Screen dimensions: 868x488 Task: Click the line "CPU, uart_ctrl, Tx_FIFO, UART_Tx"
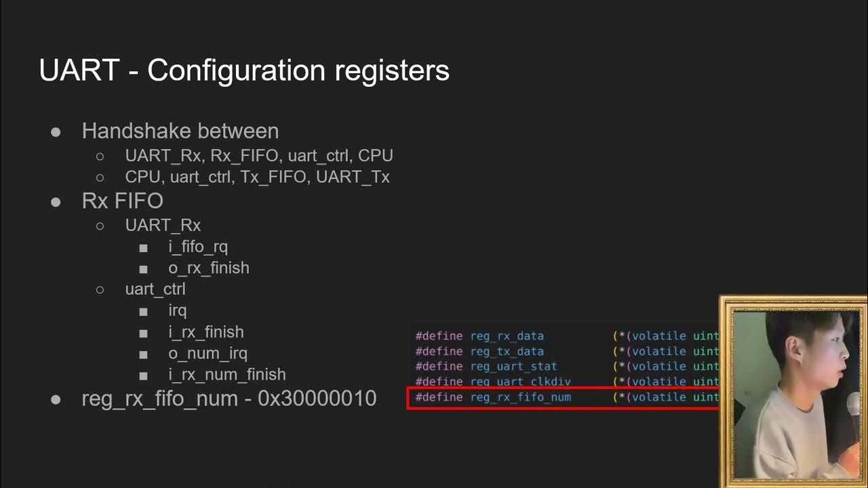257,177
